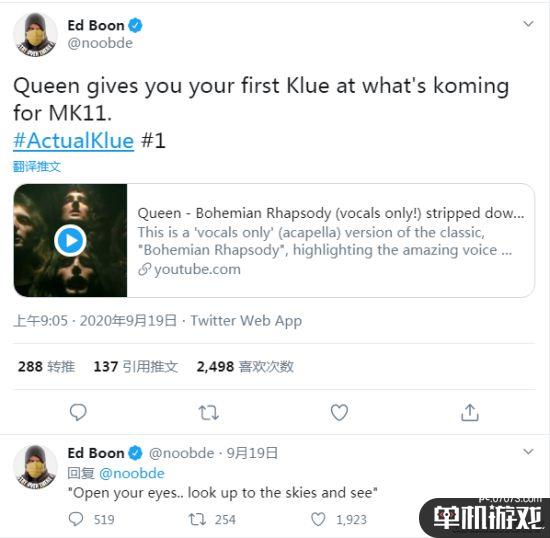Open the youtube.com link in card
The image size is (550, 538).
[x=189, y=269]
